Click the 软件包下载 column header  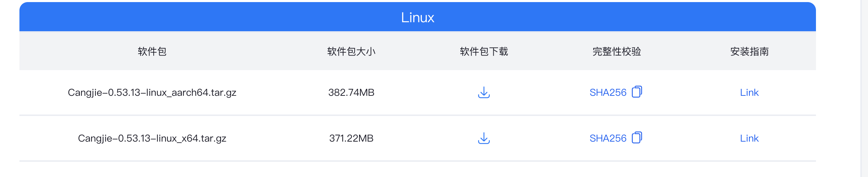484,51
